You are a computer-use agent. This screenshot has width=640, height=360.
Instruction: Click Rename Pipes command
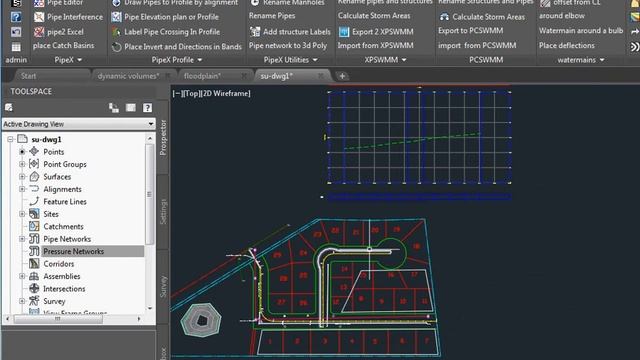(272, 16)
